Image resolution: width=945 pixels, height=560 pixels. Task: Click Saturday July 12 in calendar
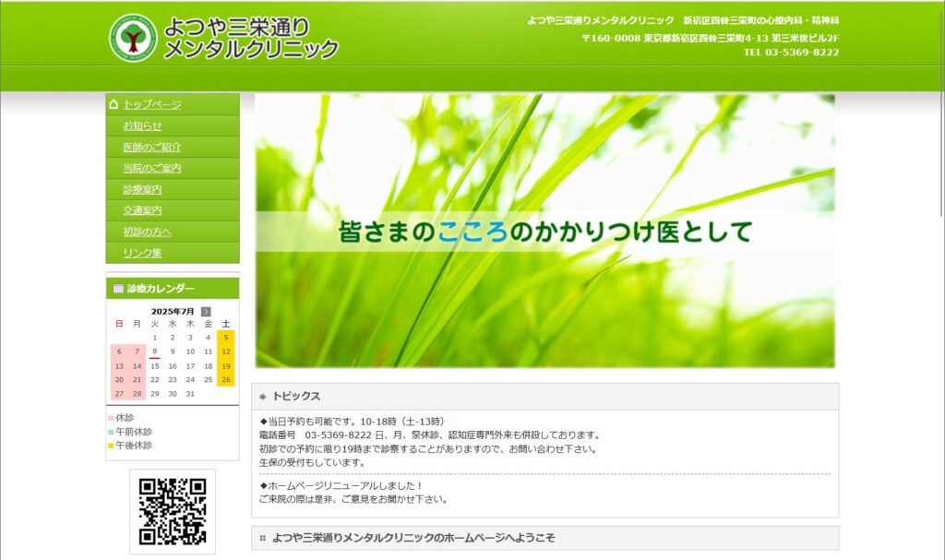[x=226, y=351]
